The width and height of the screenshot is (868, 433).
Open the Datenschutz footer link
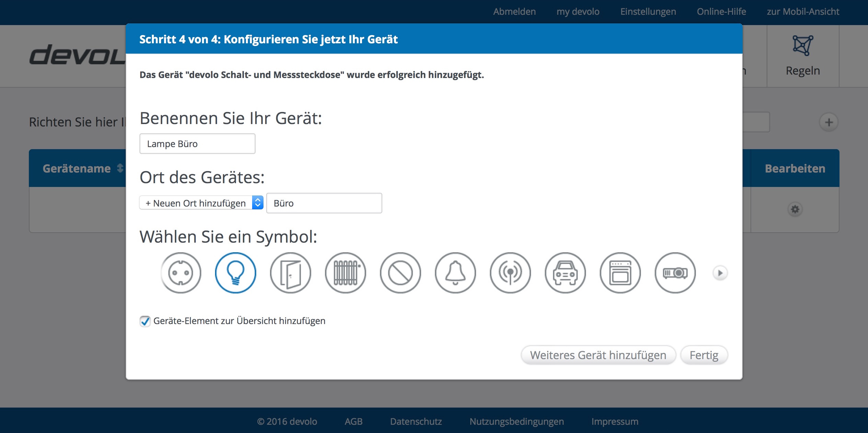pyautogui.click(x=416, y=421)
